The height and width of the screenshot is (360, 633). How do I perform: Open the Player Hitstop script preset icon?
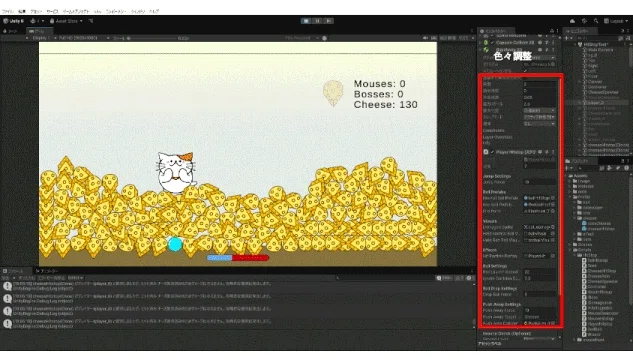547,152
